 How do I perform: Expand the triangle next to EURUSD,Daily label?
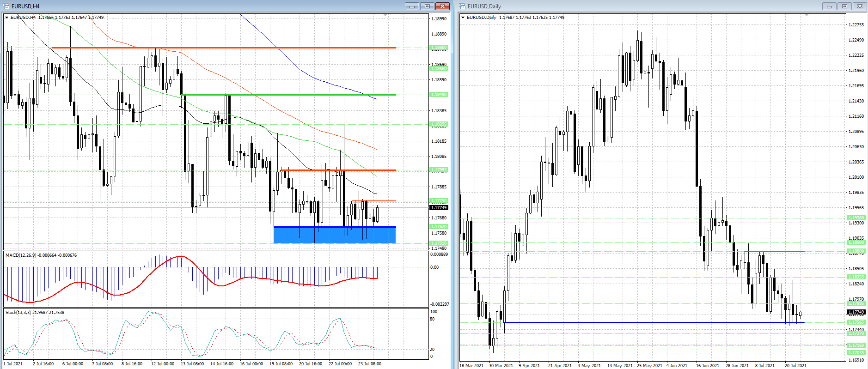[463, 18]
